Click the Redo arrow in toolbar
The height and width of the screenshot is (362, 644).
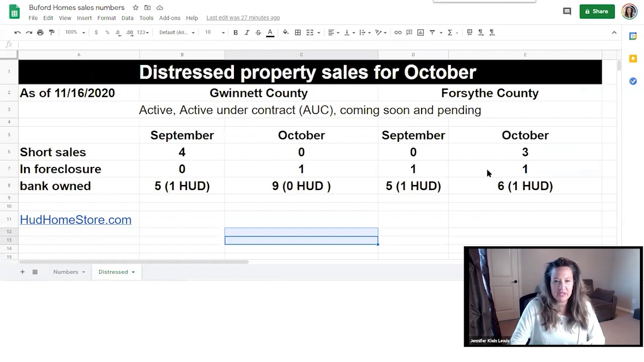29,32
